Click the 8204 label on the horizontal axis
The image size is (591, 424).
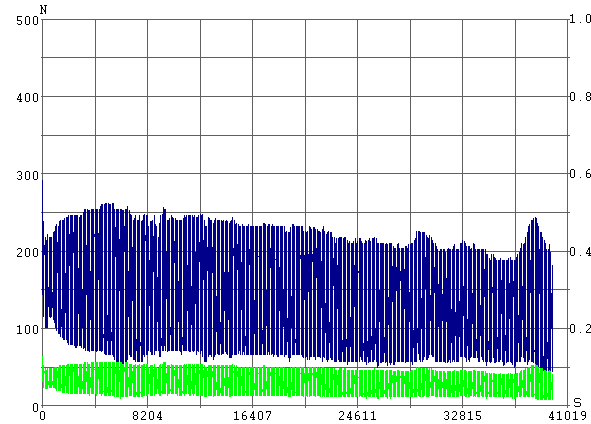(x=147, y=416)
